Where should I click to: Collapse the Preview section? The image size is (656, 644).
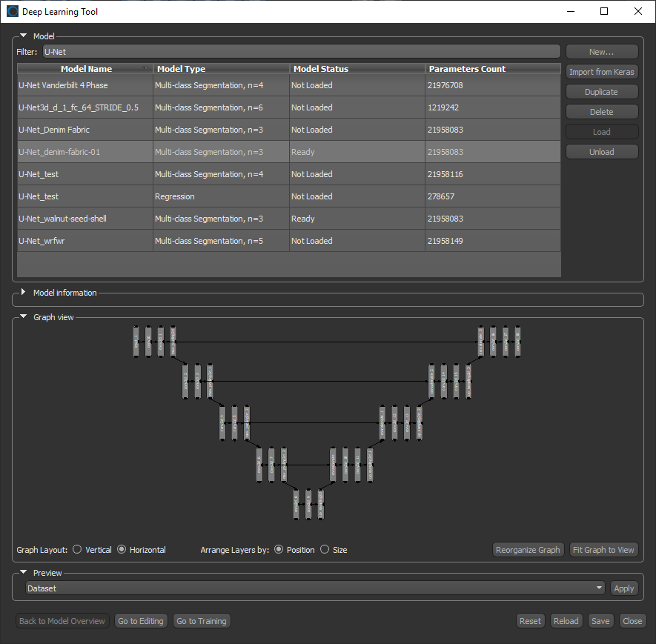click(23, 573)
